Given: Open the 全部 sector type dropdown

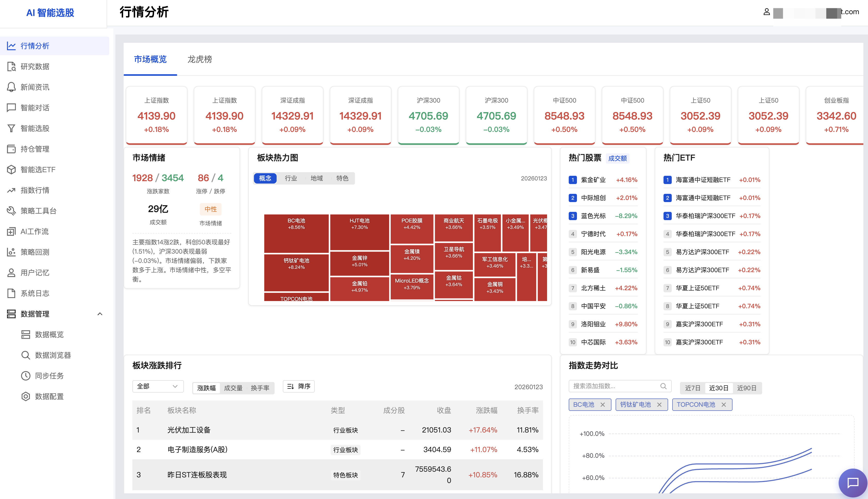Looking at the screenshot, I should tap(158, 386).
